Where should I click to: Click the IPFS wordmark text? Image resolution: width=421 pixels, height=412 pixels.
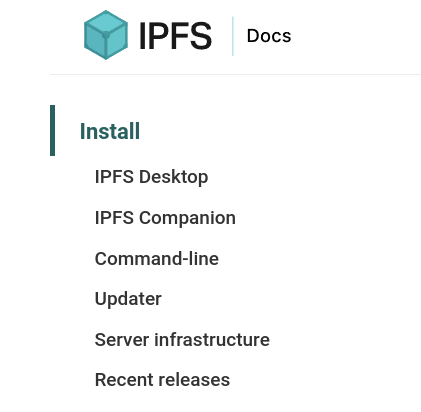(175, 36)
